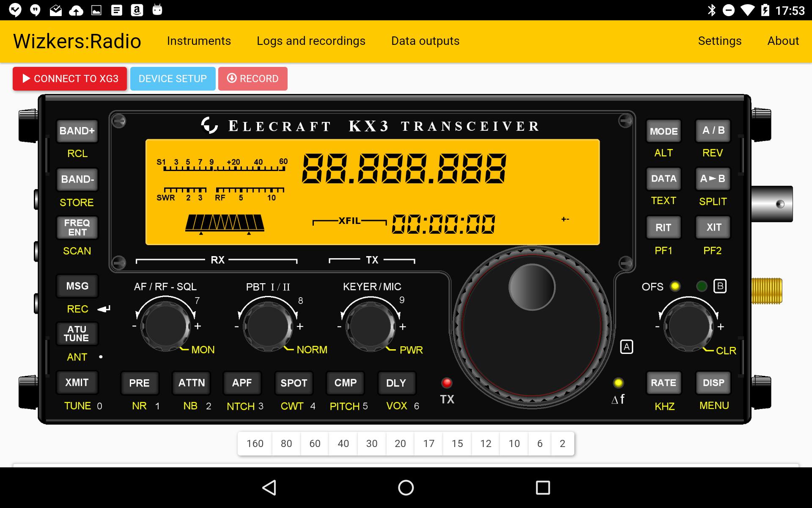Tap the Amazon notification icon
812x508 pixels.
[137, 10]
